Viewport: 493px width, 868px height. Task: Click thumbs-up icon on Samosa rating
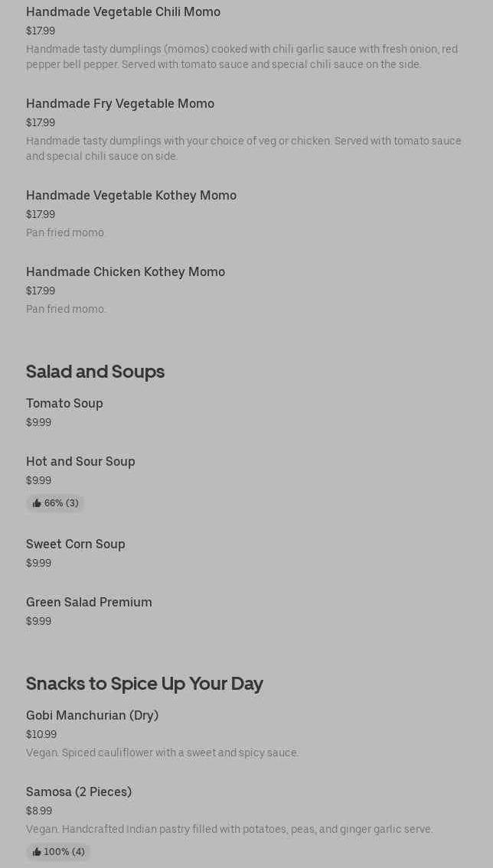point(37,852)
